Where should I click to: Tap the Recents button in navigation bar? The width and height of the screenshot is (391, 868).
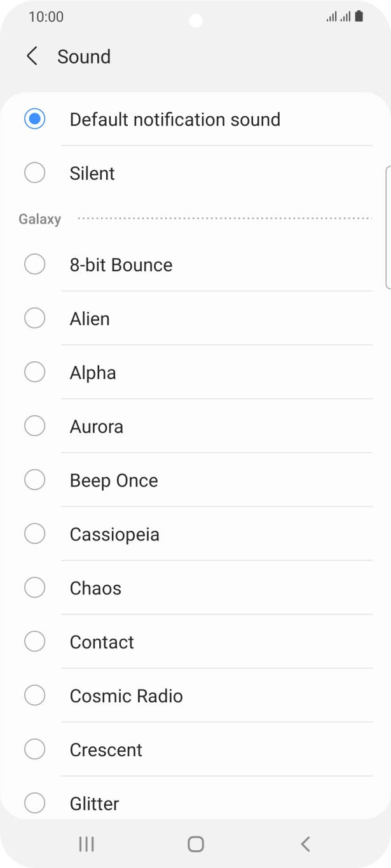click(86, 844)
